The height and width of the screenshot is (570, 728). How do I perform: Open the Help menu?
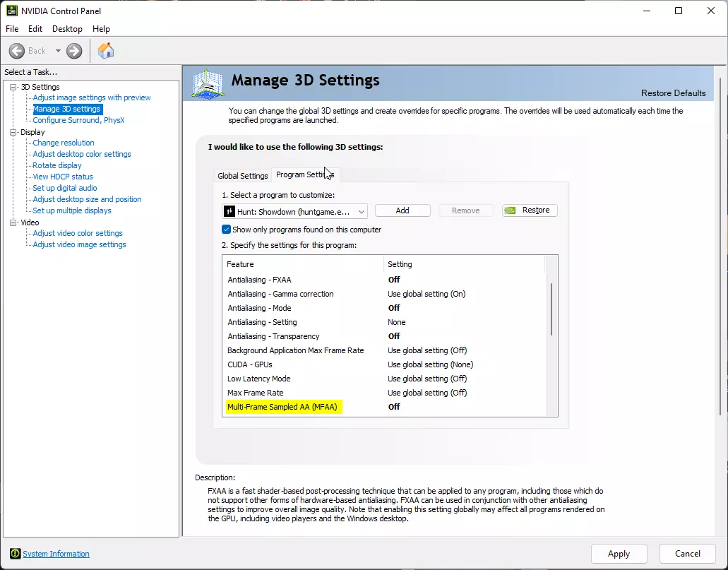tap(101, 29)
